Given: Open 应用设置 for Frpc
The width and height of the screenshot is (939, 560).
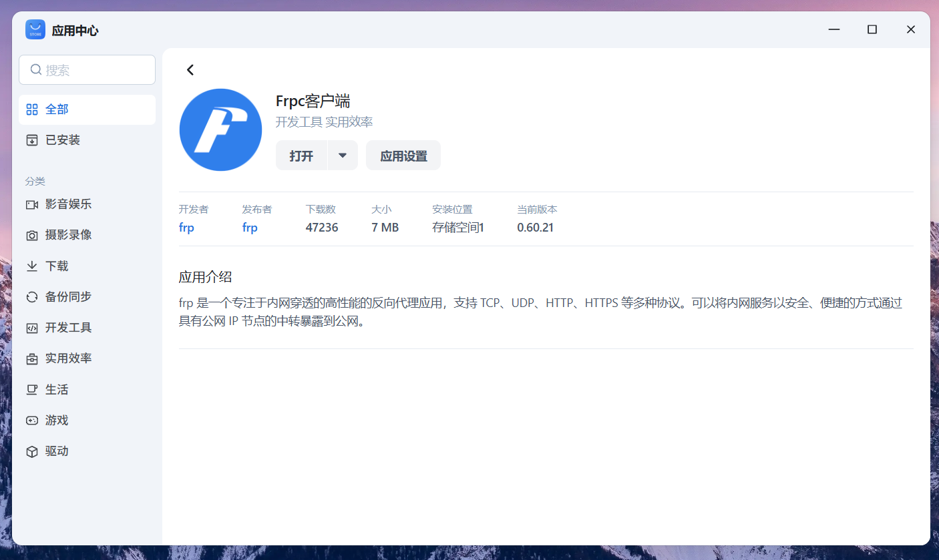Looking at the screenshot, I should pyautogui.click(x=403, y=156).
